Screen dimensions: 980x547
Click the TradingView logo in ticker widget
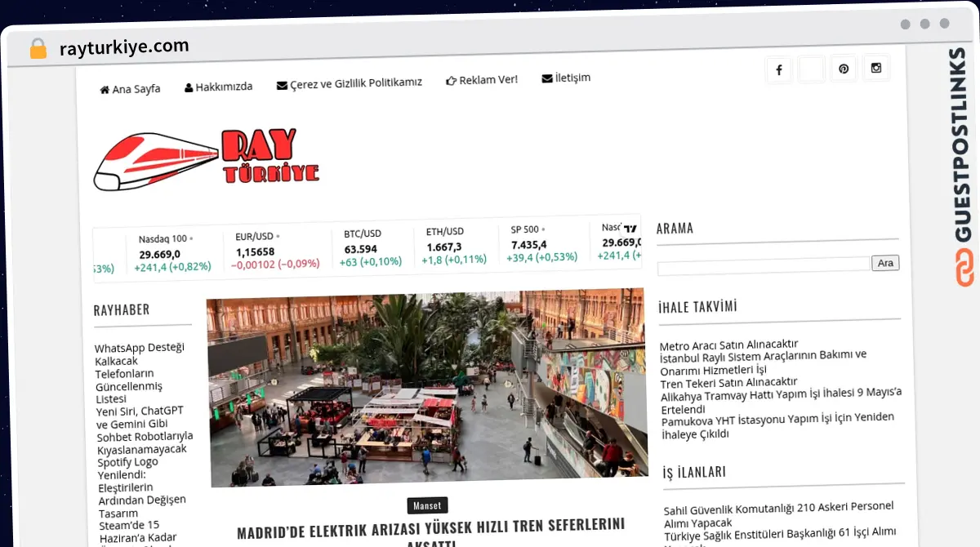(630, 228)
